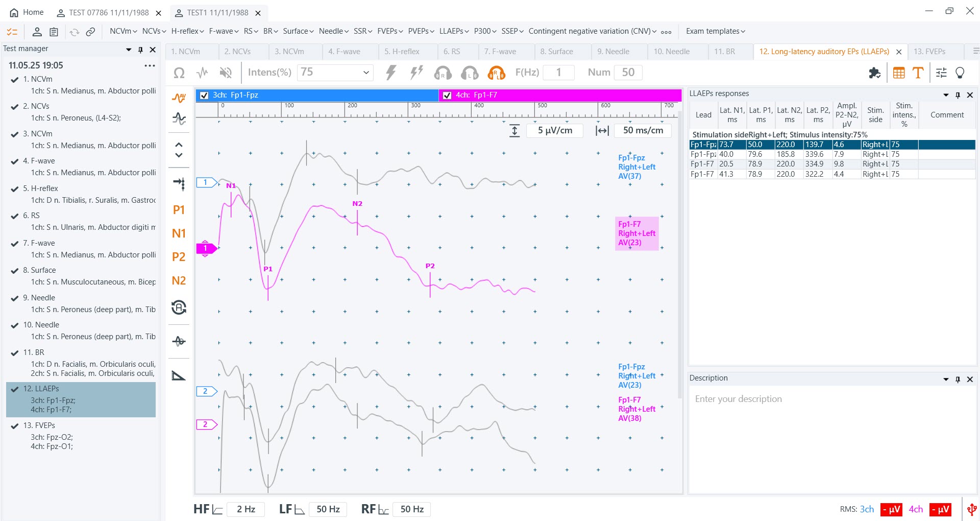
Task: Switch to the 5. H-reflex tab
Action: pos(402,52)
